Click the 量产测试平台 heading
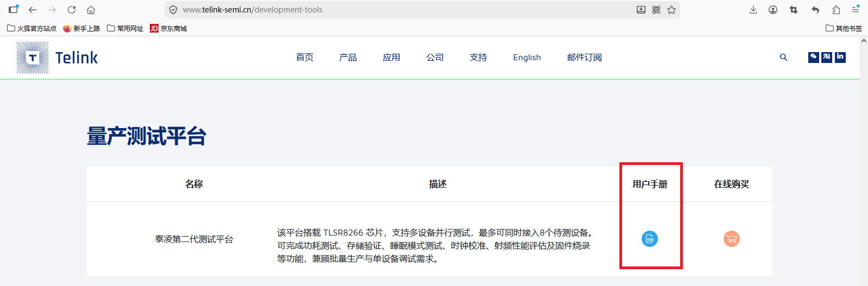This screenshot has width=868, height=286. click(x=147, y=136)
